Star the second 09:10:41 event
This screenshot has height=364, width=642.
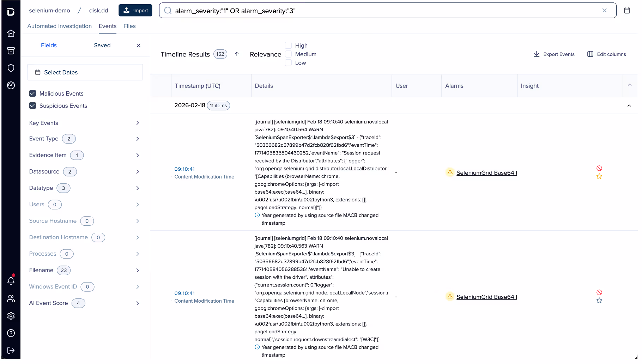tap(599, 301)
